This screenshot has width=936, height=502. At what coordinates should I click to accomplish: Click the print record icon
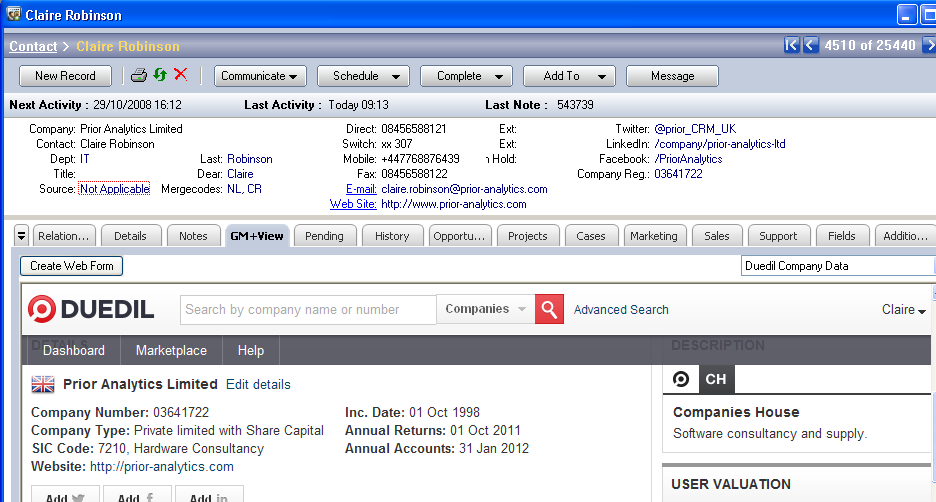click(138, 75)
